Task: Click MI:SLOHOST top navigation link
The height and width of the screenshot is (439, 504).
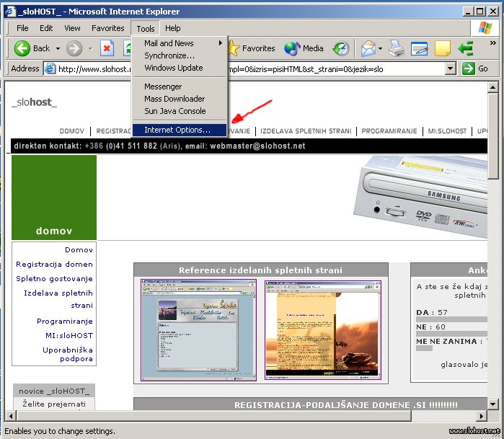Action: (x=447, y=131)
